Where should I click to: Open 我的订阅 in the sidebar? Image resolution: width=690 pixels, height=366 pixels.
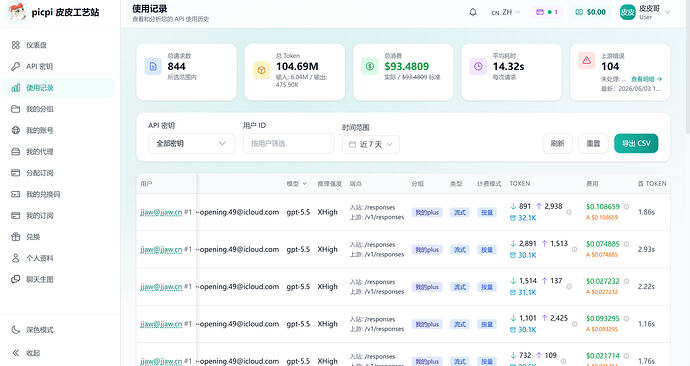59,215
